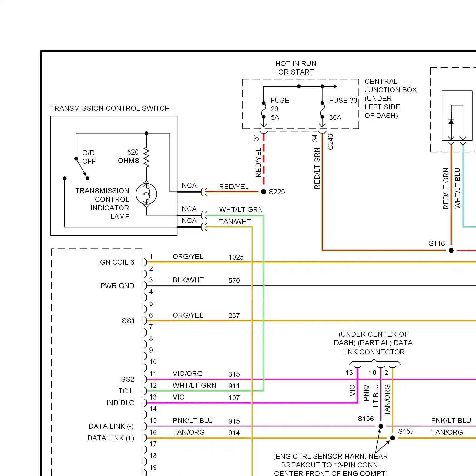Click the TRANSMISSION CONTROL SWITCH title
Viewport: 476px width, 476px height.
pyautogui.click(x=110, y=108)
